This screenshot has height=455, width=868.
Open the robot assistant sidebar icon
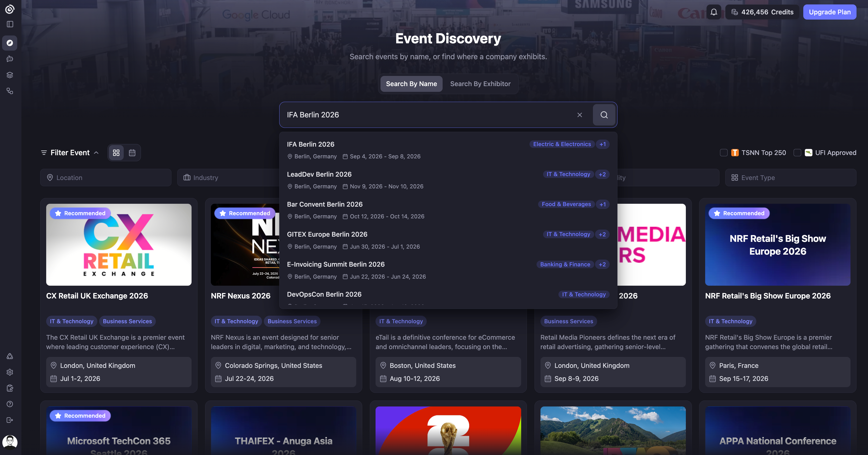click(10, 59)
